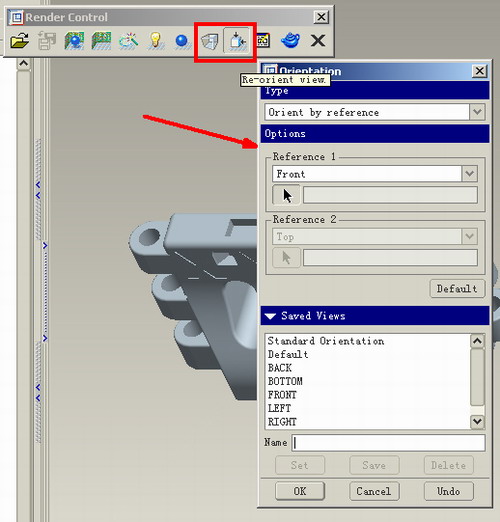Click the Default button
The height and width of the screenshot is (522, 500).
point(457,289)
